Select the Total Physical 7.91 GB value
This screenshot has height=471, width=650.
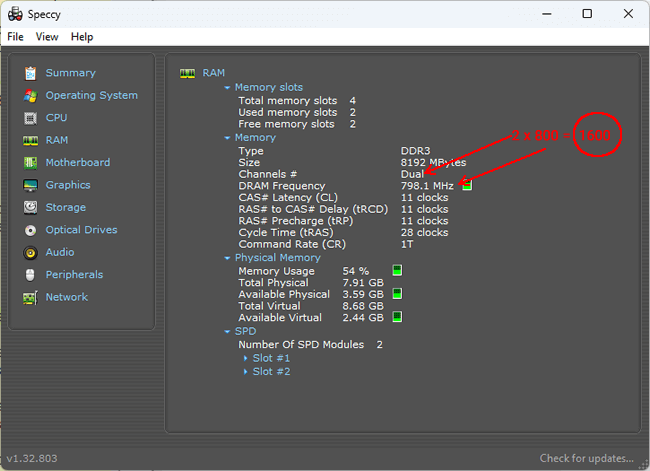click(x=363, y=282)
